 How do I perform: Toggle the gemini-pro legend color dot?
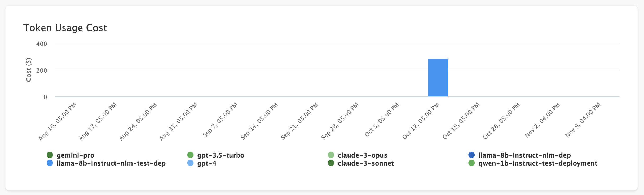[x=50, y=155]
